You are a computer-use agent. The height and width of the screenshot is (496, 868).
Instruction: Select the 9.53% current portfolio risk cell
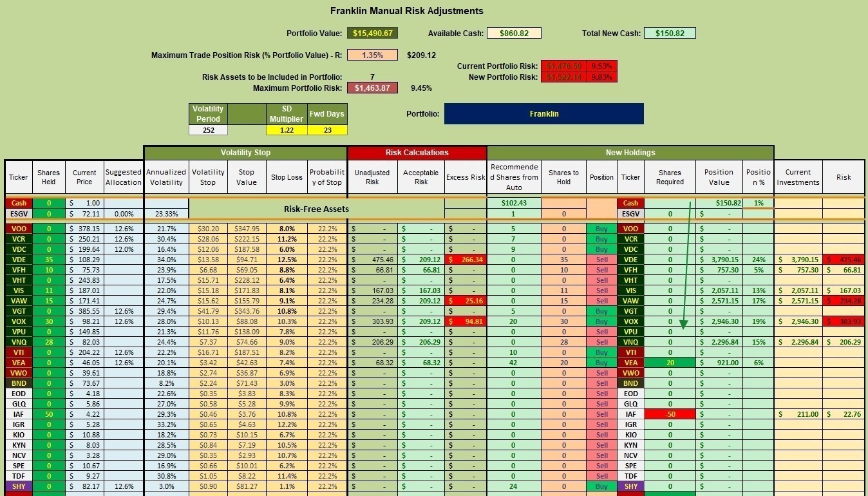pyautogui.click(x=601, y=66)
